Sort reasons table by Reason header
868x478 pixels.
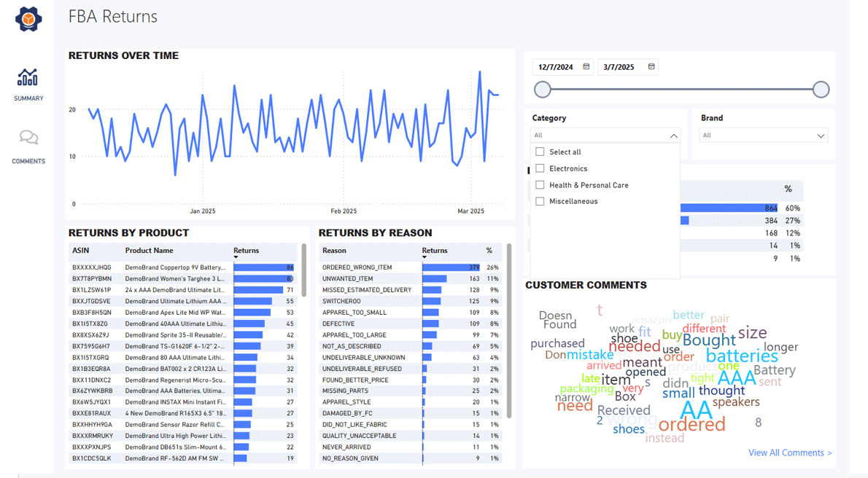coord(334,251)
